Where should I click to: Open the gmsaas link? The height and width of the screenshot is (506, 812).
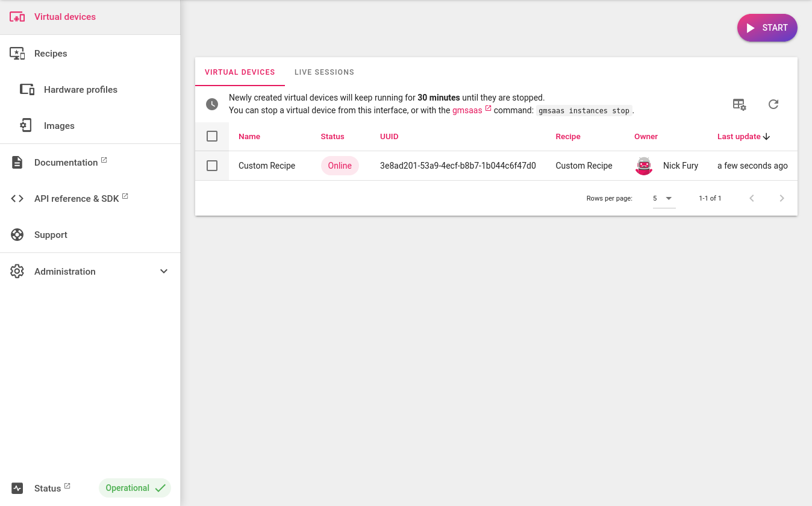coord(467,110)
